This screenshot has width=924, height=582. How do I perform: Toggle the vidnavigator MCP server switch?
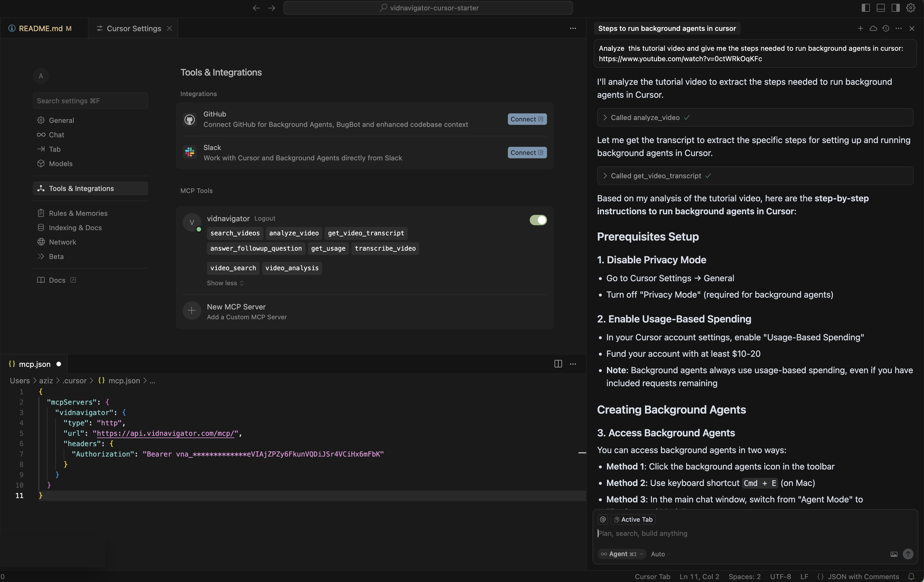click(x=538, y=220)
